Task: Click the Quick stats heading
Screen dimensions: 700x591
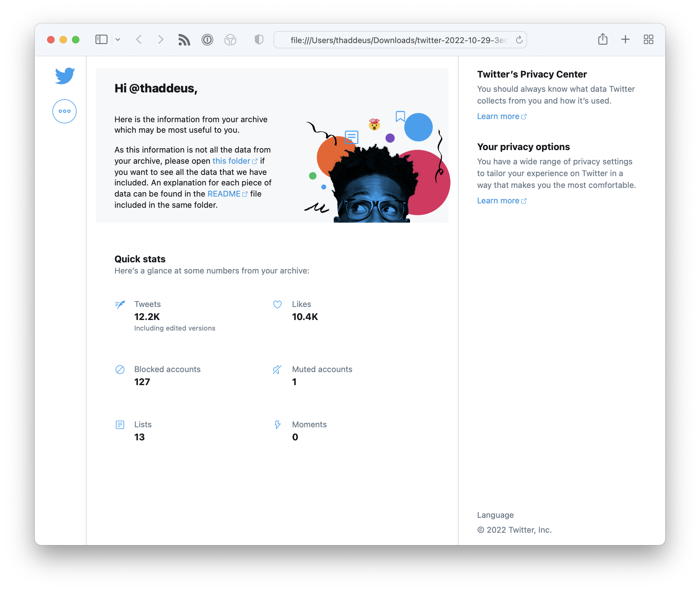Action: [x=140, y=259]
